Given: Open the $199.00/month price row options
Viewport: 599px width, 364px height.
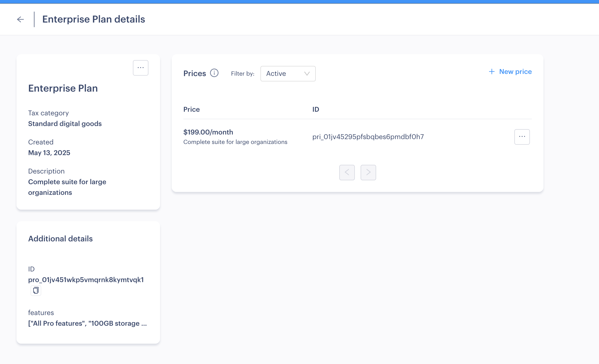Looking at the screenshot, I should pyautogui.click(x=522, y=137).
